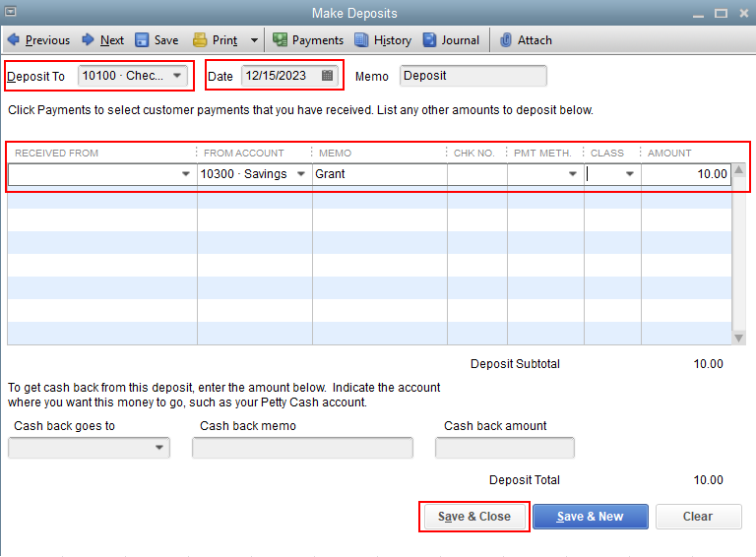Click the table scrollbar down arrow
756x557 pixels.
pyautogui.click(x=738, y=339)
